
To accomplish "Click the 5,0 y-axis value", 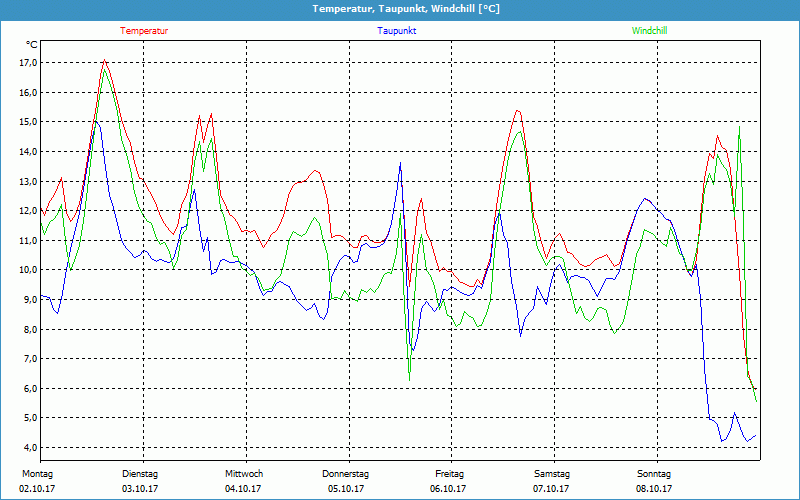I will point(31,418).
